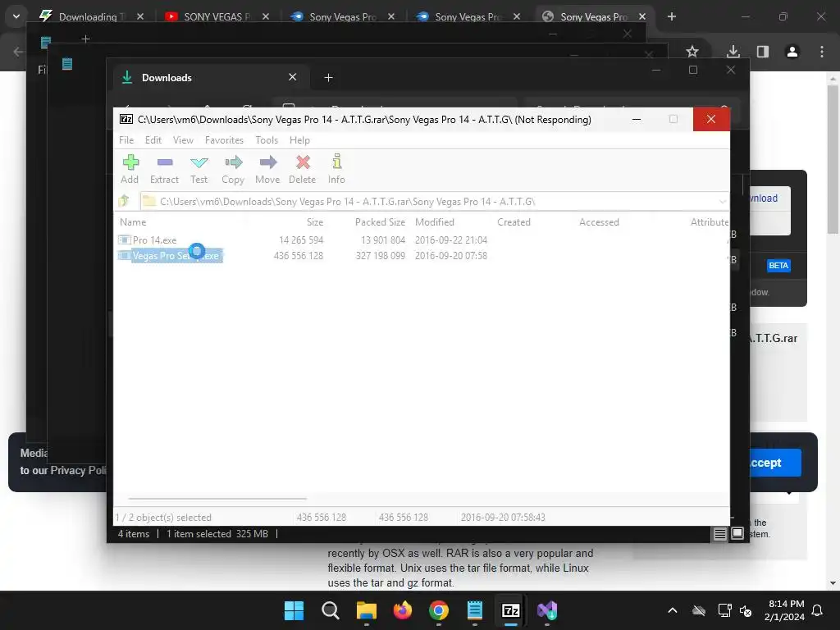The image size is (840, 630).
Task: Add a new tab in File Explorer
Action: pos(328,78)
